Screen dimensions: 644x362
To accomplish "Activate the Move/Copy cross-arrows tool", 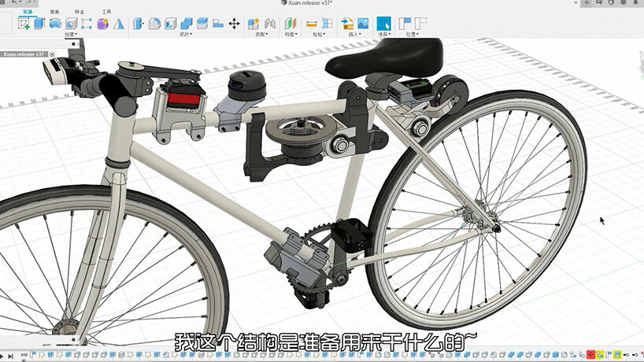I will coord(234,23).
